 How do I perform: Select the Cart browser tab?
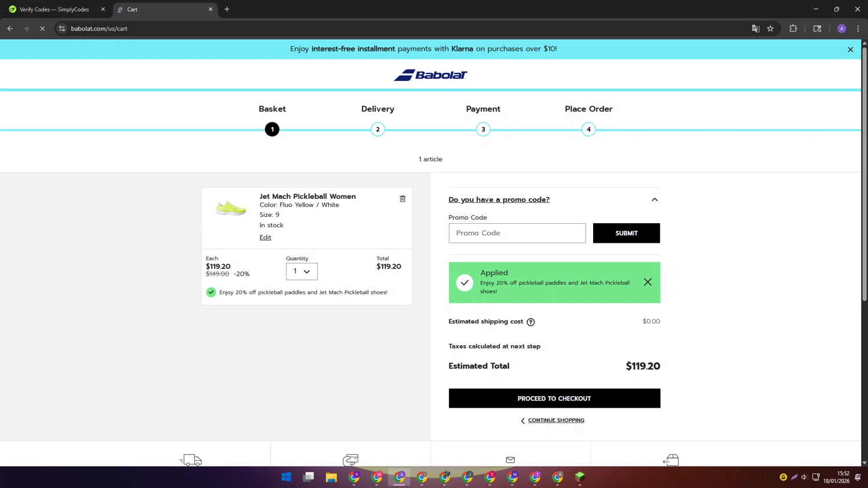(x=164, y=9)
